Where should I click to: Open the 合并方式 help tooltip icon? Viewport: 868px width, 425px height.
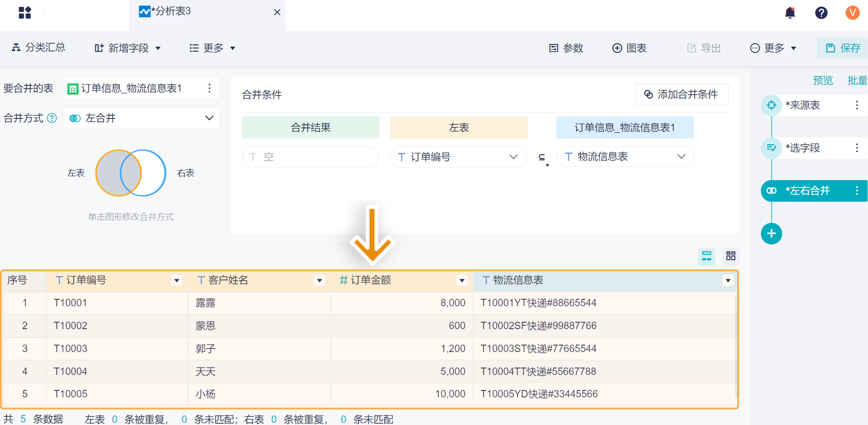click(x=52, y=118)
